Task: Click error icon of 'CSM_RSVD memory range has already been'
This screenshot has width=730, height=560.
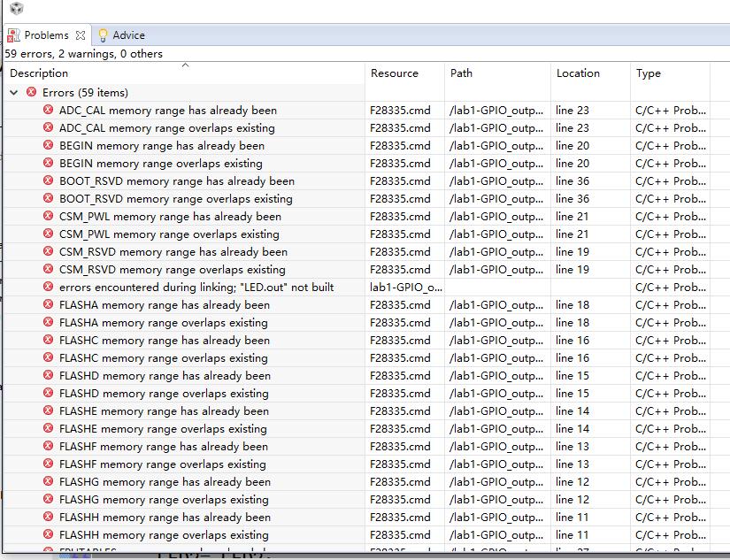Action: 48,251
